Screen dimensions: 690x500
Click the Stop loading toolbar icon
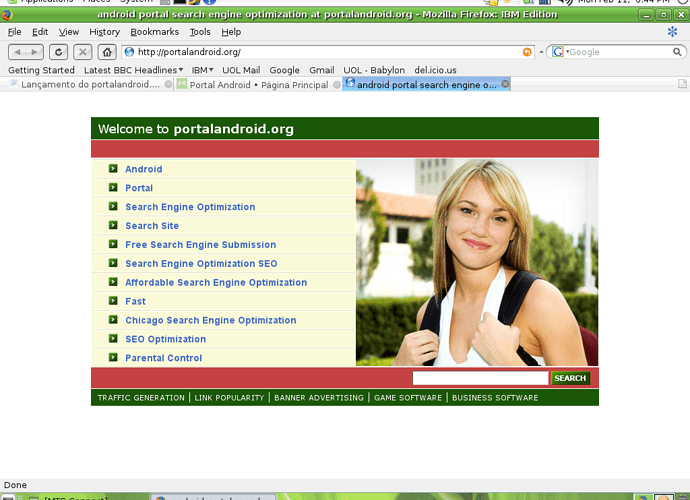[x=82, y=52]
